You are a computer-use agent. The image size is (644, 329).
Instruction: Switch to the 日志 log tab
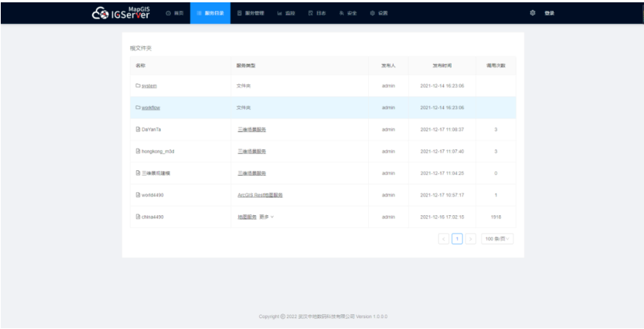317,13
